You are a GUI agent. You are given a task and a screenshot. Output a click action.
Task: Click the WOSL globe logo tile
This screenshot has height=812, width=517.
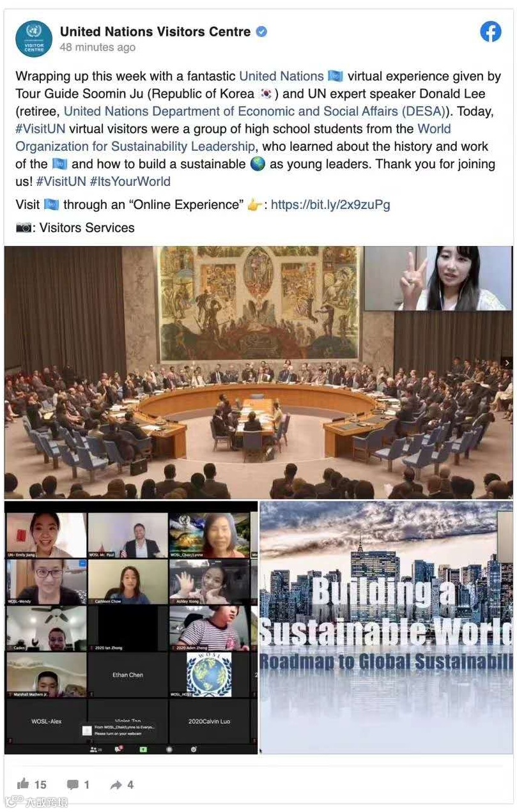point(209,675)
